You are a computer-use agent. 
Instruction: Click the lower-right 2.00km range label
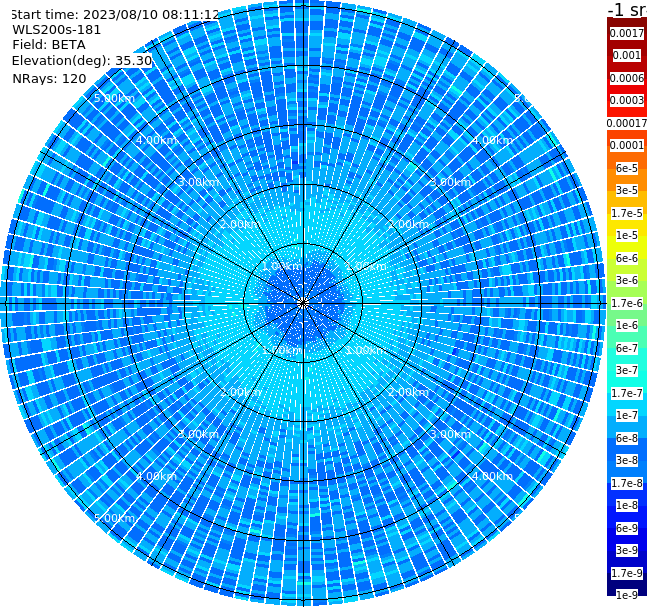[x=409, y=392]
